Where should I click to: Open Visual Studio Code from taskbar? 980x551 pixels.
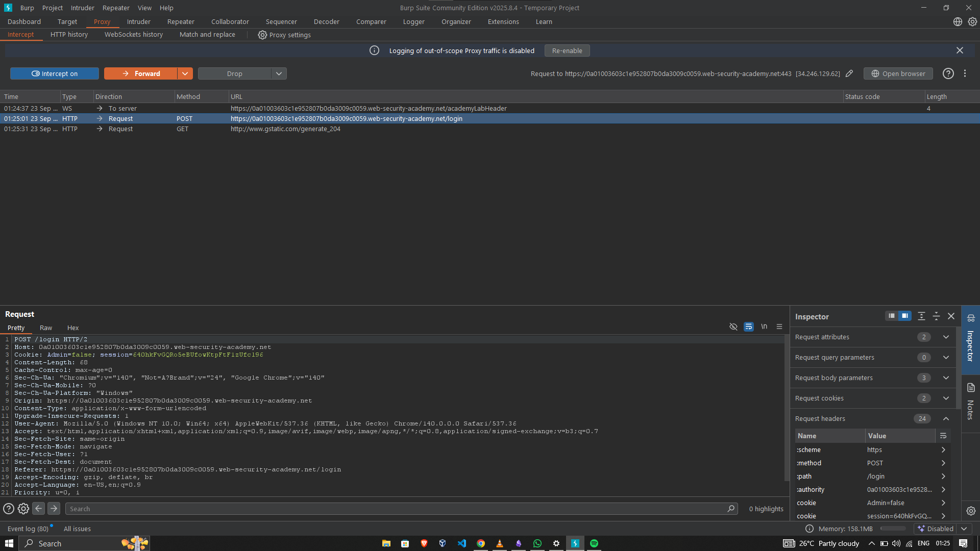point(462,543)
